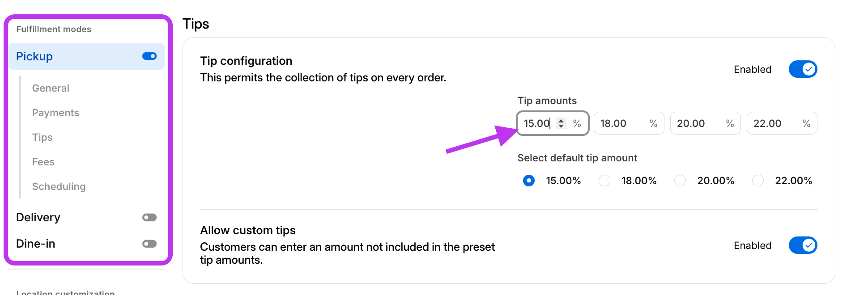868x295 pixels.
Task: Pick 22.00% default tip radio option
Action: (x=758, y=181)
